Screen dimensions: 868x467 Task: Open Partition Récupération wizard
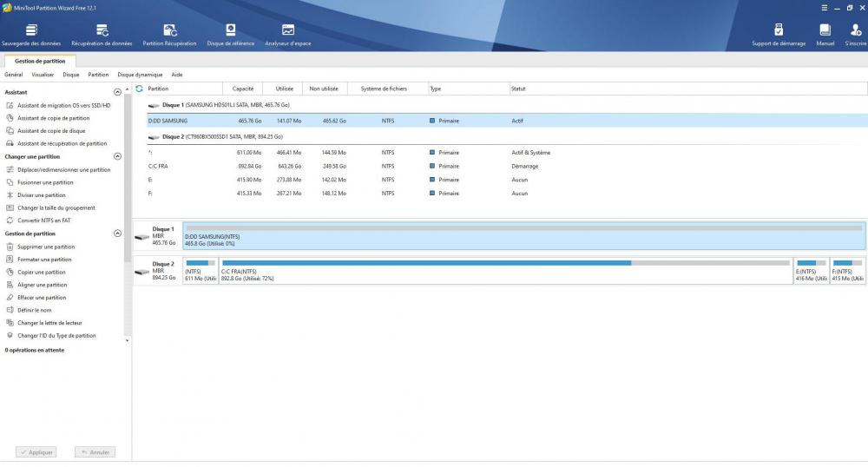click(169, 35)
